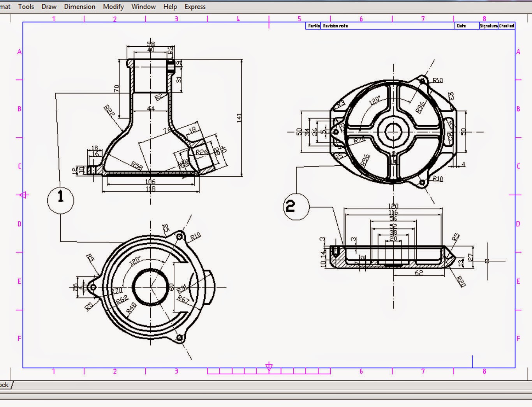Open the Tools menu
The height and width of the screenshot is (407, 532).
[x=26, y=7]
